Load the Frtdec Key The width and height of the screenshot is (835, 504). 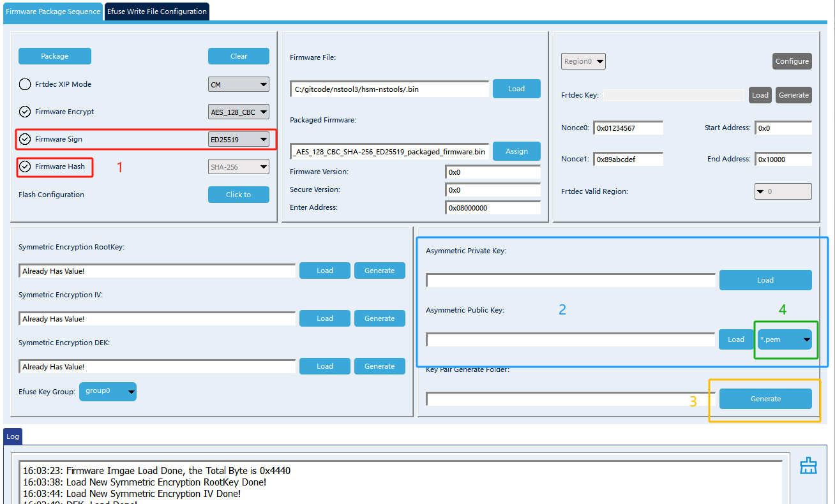coord(760,95)
